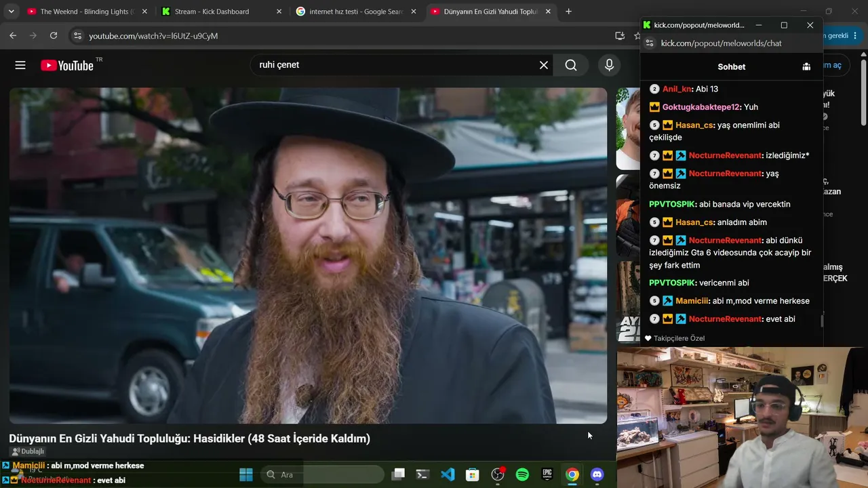
Task: Close the Kick Dashboard tab
Action: coord(279,12)
